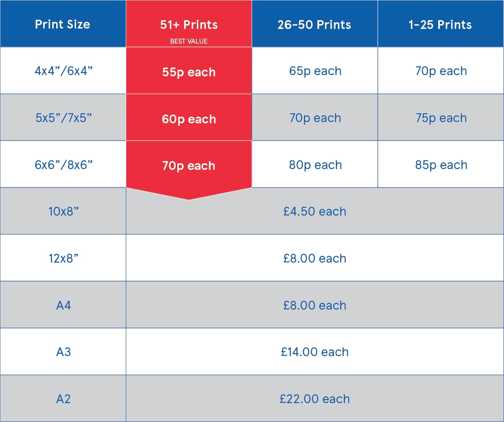Select the 75p each price cell
504x422 pixels.
point(441,117)
